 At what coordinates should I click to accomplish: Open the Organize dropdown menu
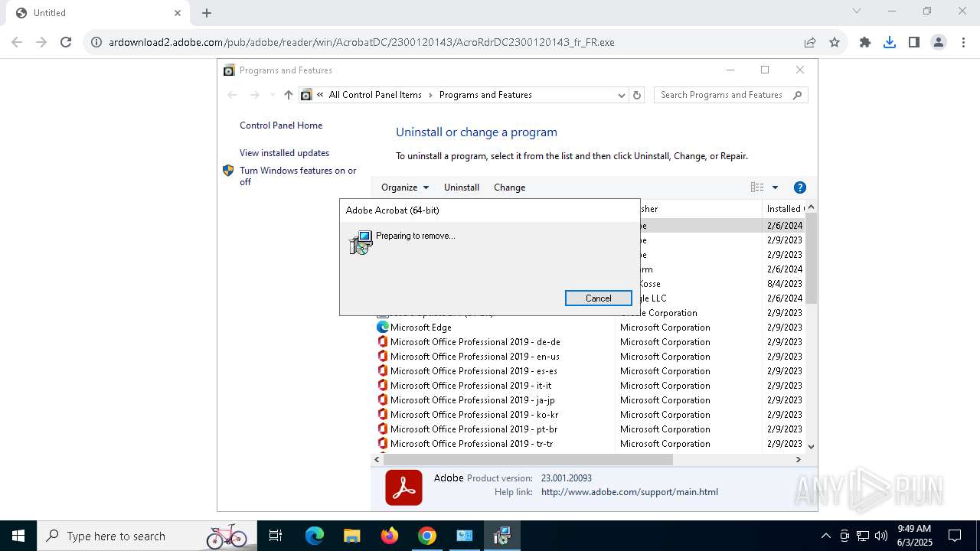405,187
